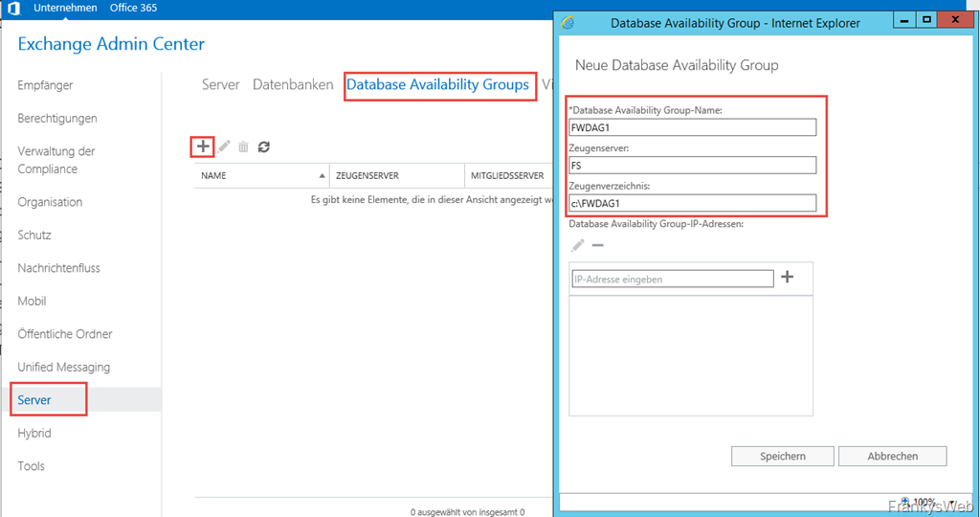Click the pencil edit icon in toolbar

224,146
